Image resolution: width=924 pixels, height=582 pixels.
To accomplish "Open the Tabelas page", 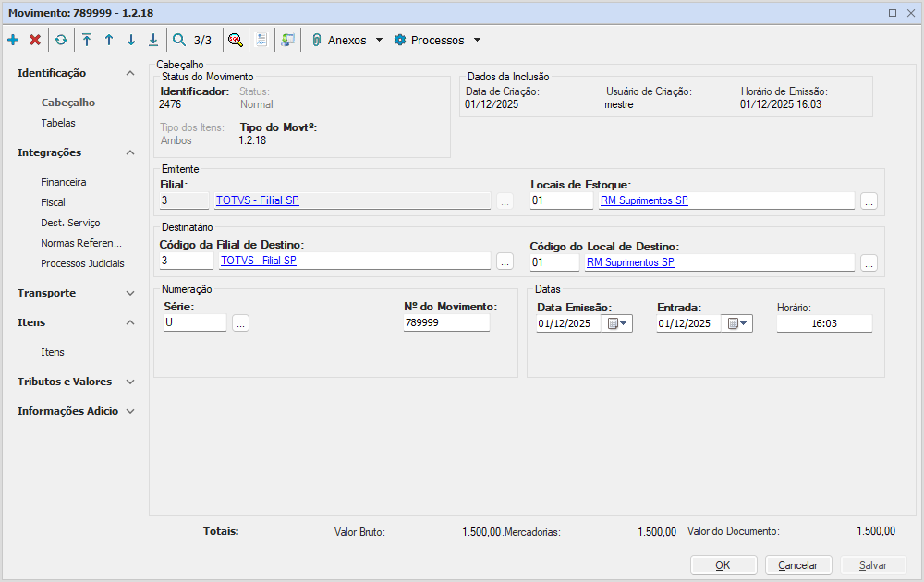I will [58, 123].
